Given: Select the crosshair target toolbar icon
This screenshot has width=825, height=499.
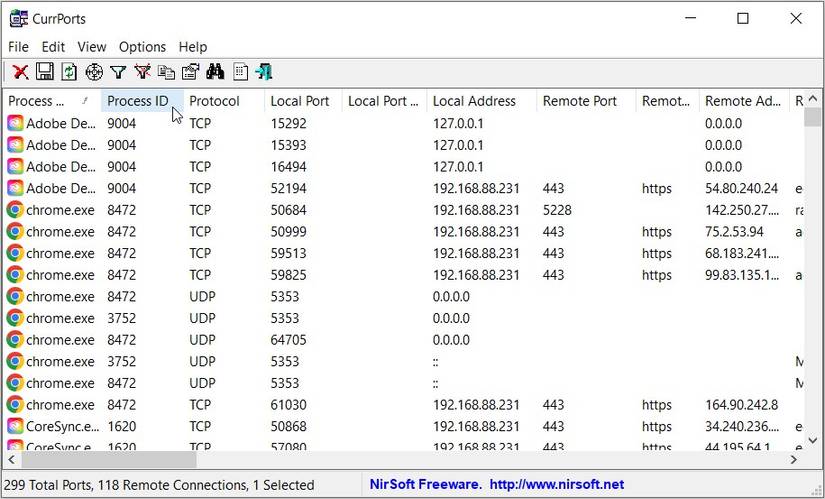Looking at the screenshot, I should point(94,72).
